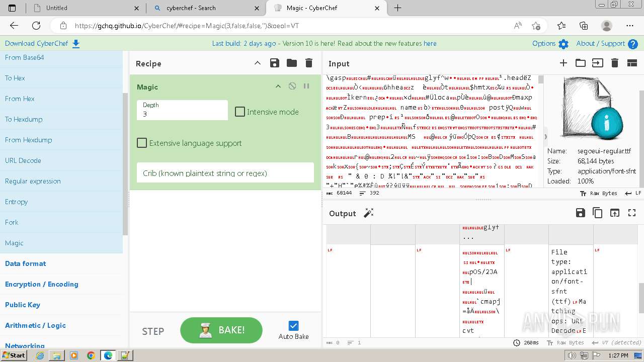The image size is (644, 362).
Task: Open folder as input
Action: pyautogui.click(x=581, y=63)
